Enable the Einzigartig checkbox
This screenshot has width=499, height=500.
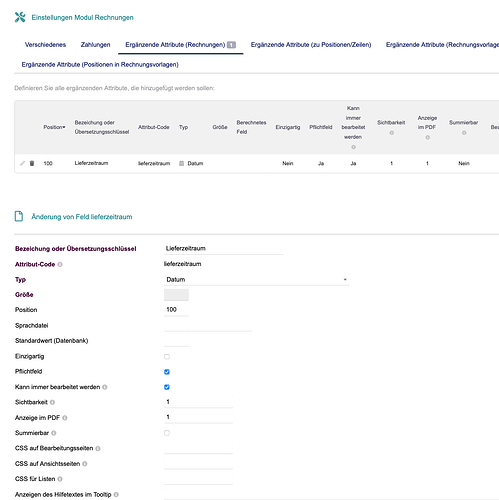tap(167, 357)
